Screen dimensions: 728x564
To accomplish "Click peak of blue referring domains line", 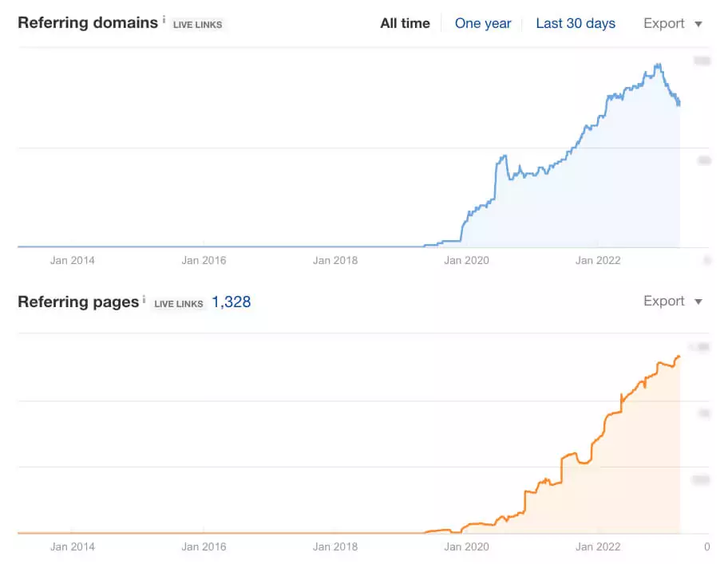I will [659, 65].
